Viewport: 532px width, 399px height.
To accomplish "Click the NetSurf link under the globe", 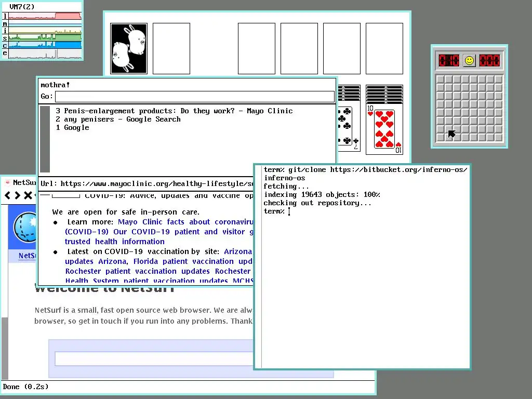I will [27, 256].
